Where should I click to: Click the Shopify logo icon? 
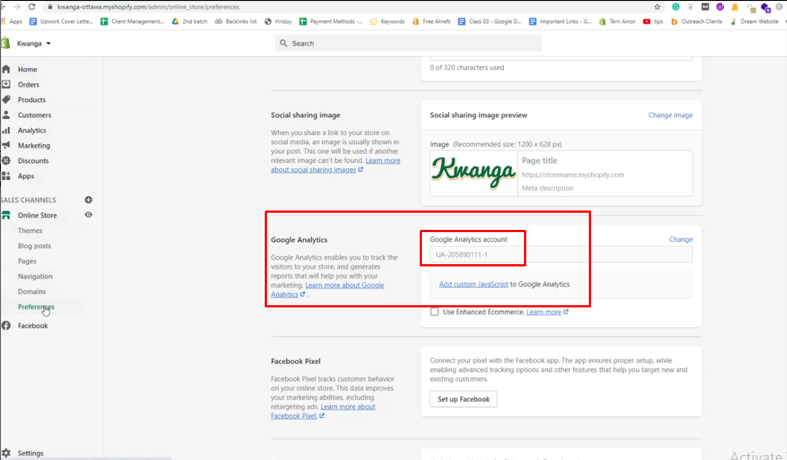[6, 43]
